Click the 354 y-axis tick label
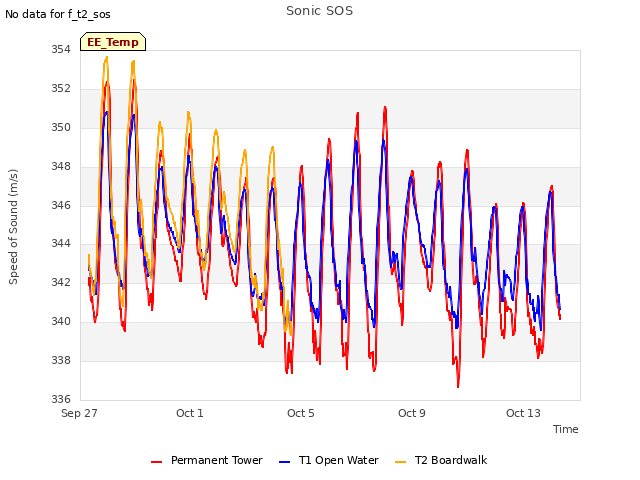Viewport: 640px width, 480px height. click(61, 49)
